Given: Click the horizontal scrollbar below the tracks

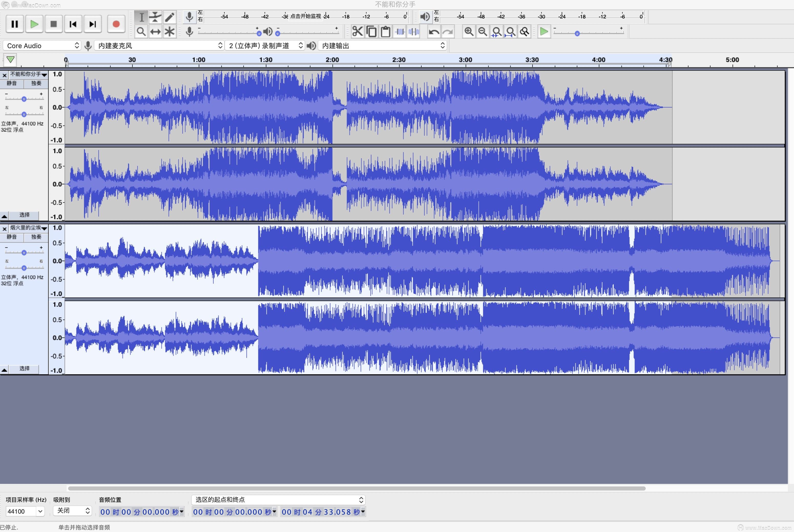Looking at the screenshot, I should (357, 488).
